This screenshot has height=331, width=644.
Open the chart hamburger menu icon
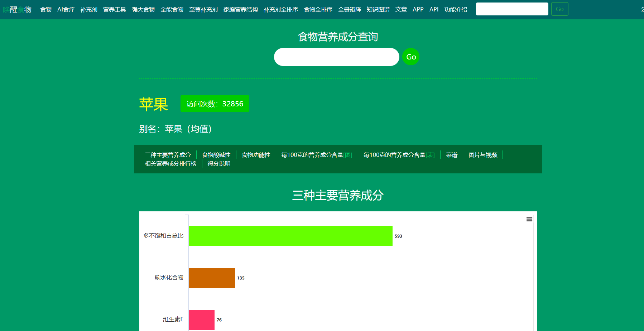click(529, 219)
